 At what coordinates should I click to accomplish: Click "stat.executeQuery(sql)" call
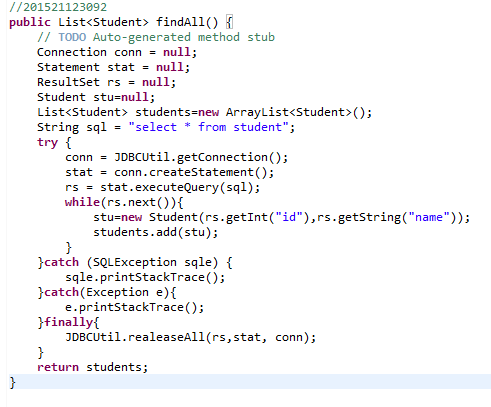coord(177,187)
